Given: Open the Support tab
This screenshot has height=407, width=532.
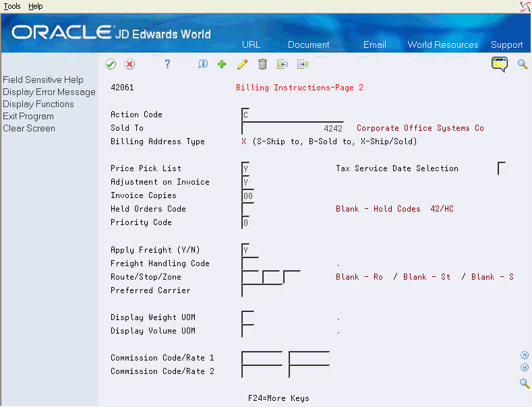Looking at the screenshot, I should pyautogui.click(x=506, y=44).
